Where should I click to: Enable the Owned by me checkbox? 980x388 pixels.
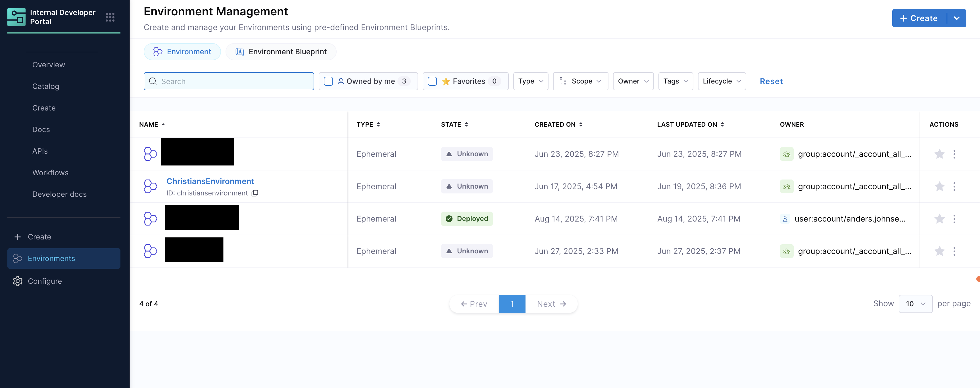(x=328, y=82)
